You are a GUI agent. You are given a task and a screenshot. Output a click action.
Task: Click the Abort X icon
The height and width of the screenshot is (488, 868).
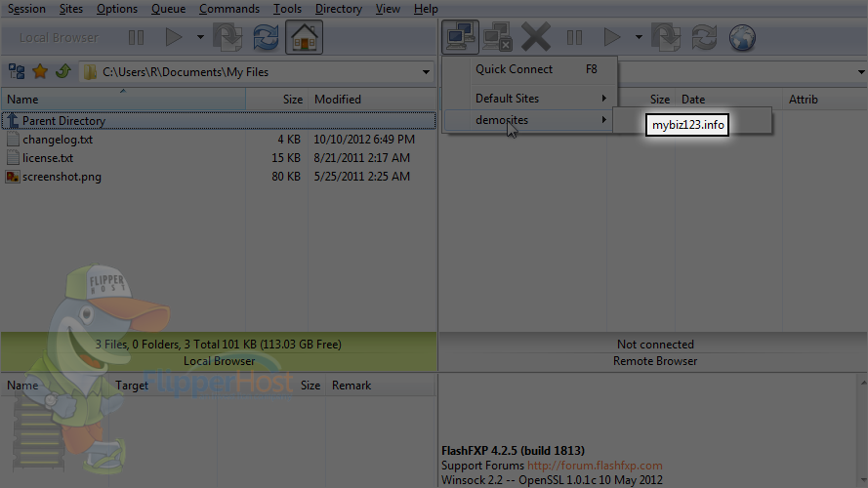[x=535, y=38]
